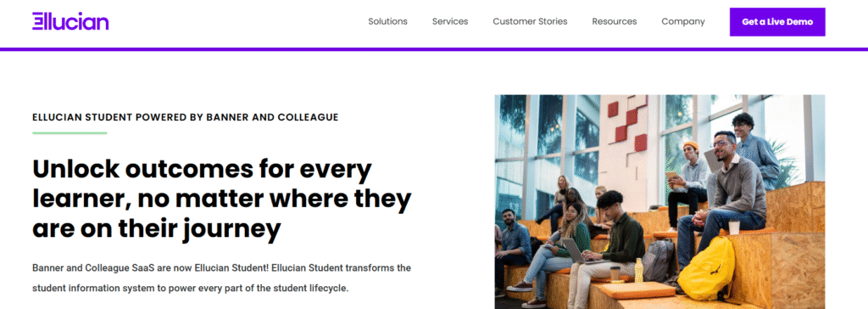Expand the Company navigation menu
Viewport: 868px width, 309px height.
pos(683,21)
